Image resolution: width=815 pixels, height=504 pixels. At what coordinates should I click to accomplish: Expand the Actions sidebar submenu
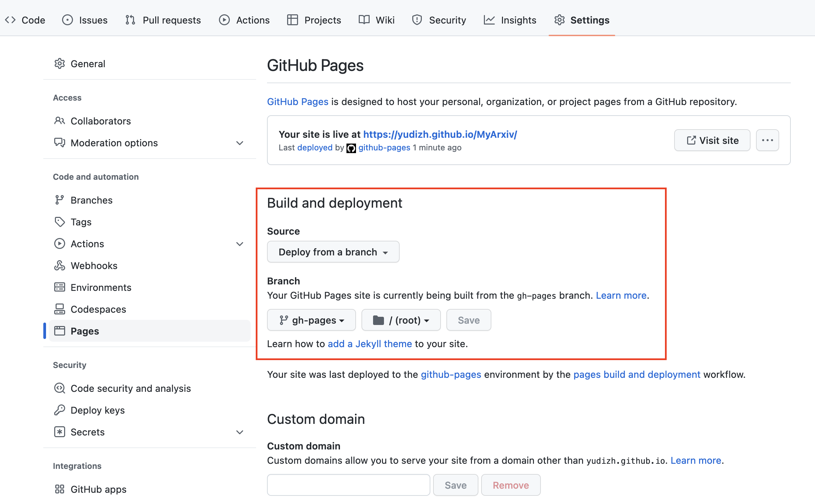click(240, 244)
